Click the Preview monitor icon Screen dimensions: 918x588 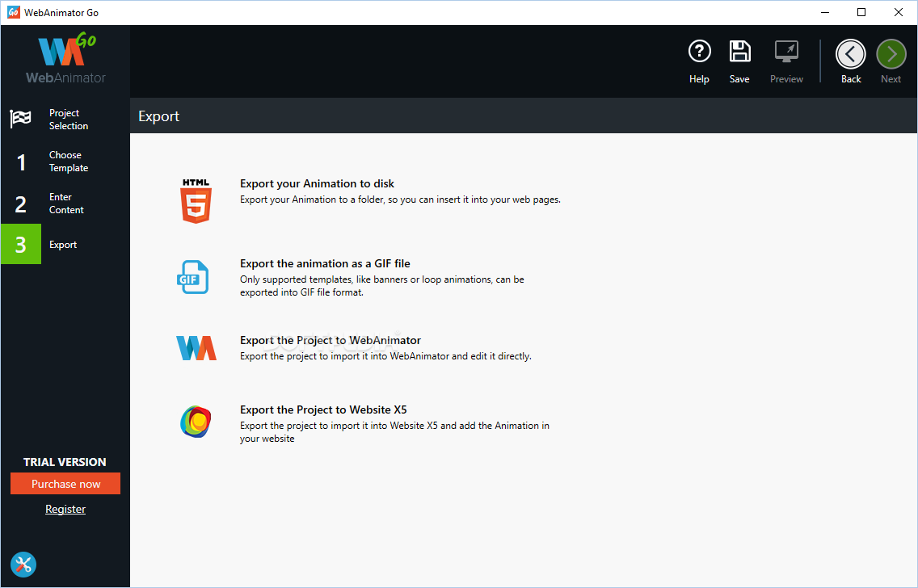pos(786,52)
